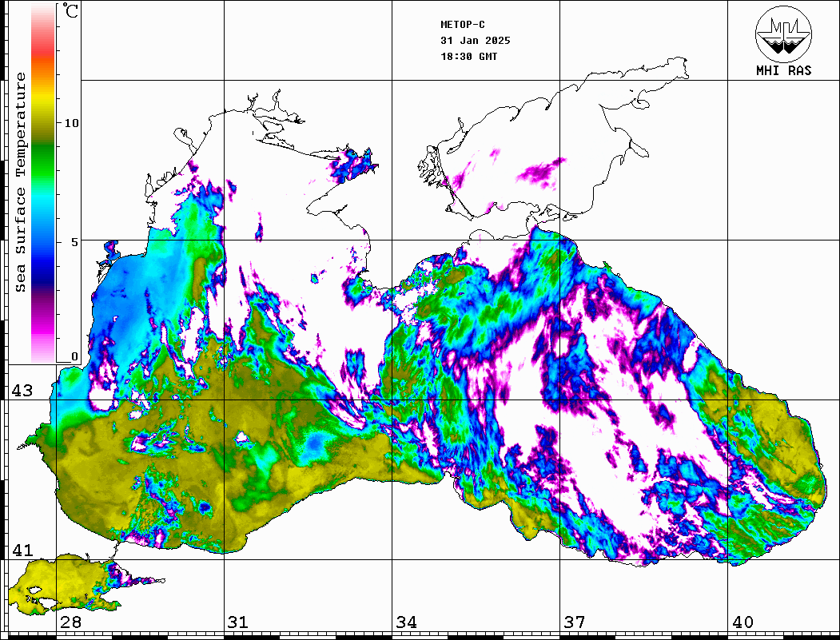The width and height of the screenshot is (840, 640).
Task: Click the "MHI RAS" text under the logo
Action: (x=783, y=70)
